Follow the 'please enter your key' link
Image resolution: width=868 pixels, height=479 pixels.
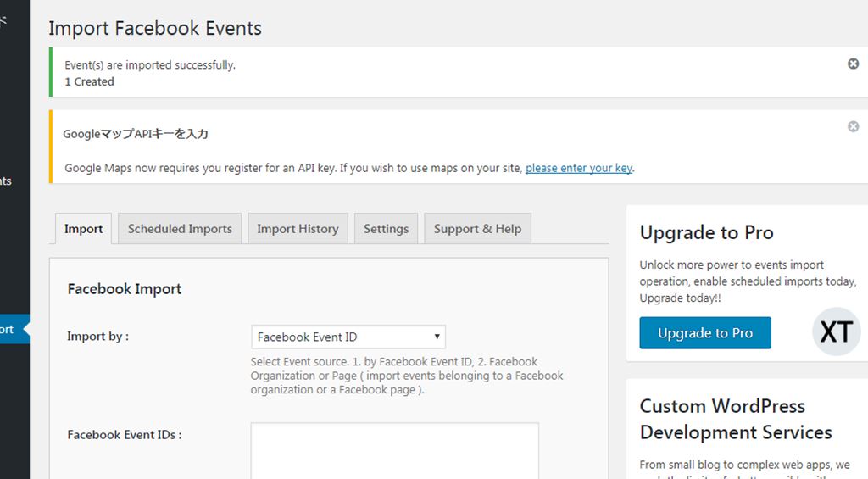[x=578, y=168]
